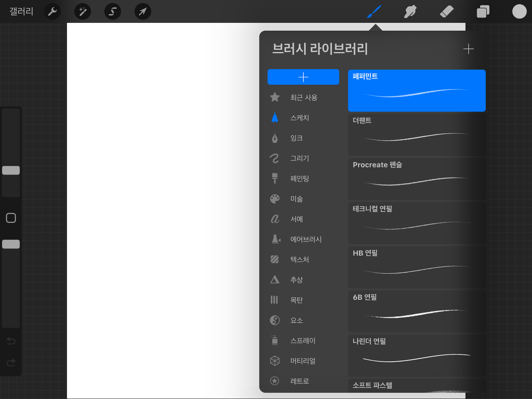
Task: Tap the square modify button on sidebar
Action: coord(11,218)
